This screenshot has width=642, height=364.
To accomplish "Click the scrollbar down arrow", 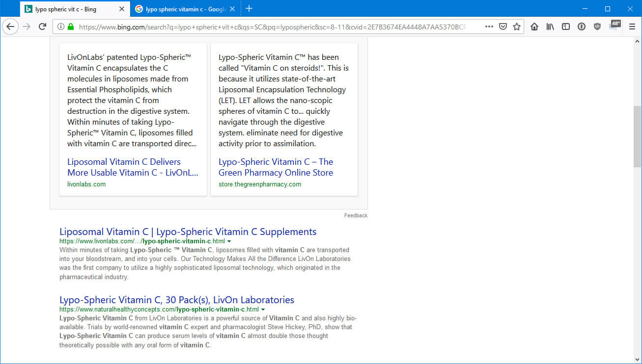I will [x=637, y=359].
